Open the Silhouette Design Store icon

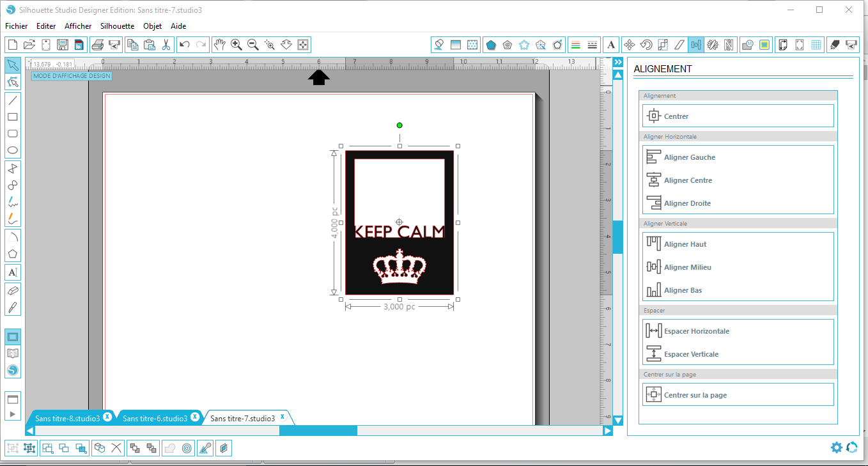(12, 370)
